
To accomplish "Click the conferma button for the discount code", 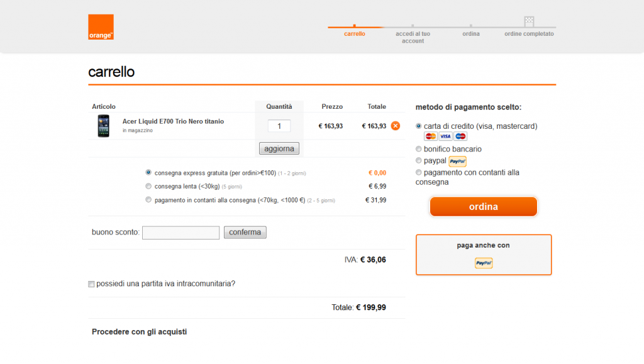I will tap(245, 232).
